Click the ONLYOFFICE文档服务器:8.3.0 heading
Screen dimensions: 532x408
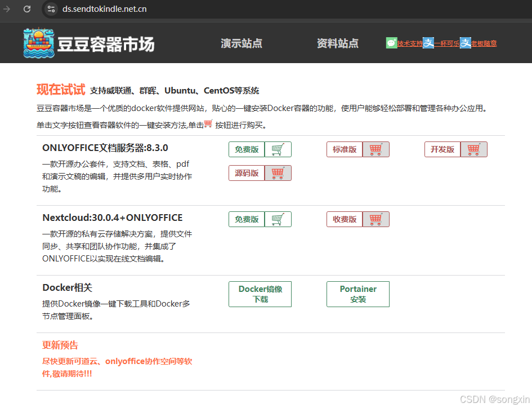[x=105, y=148]
